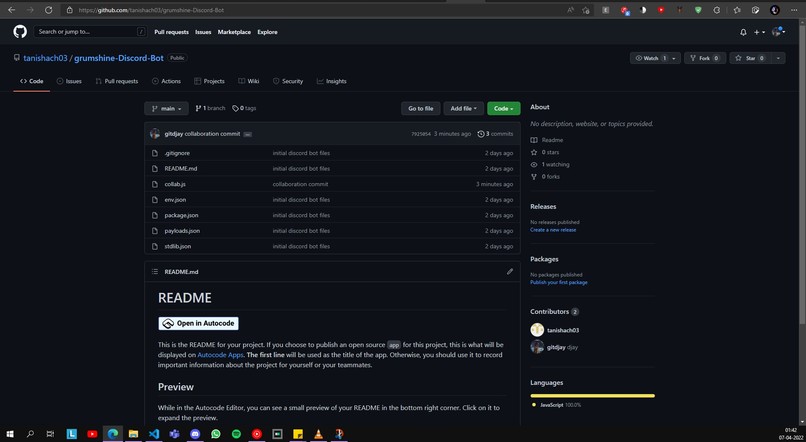Open Spotify from the taskbar
The image size is (806, 442).
point(236,434)
